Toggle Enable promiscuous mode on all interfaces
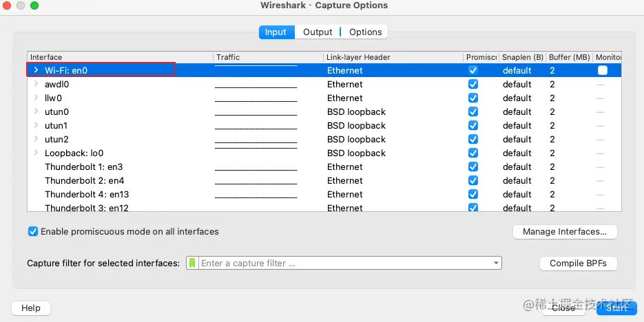This screenshot has height=322, width=644. coord(33,231)
